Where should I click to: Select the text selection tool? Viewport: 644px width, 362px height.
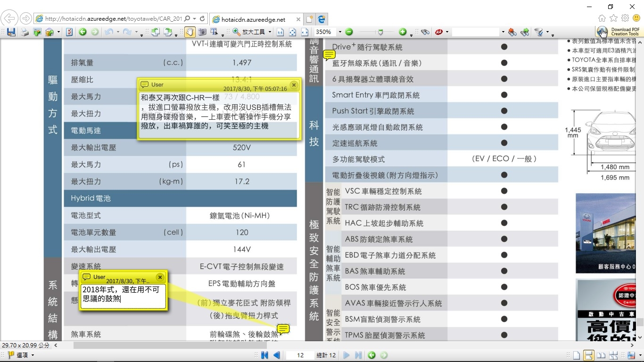click(215, 32)
